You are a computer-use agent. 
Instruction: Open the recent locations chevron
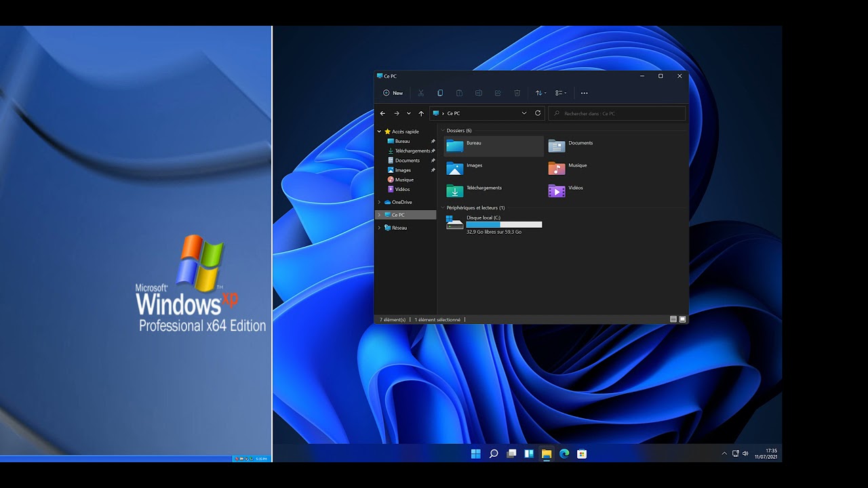pyautogui.click(x=408, y=113)
